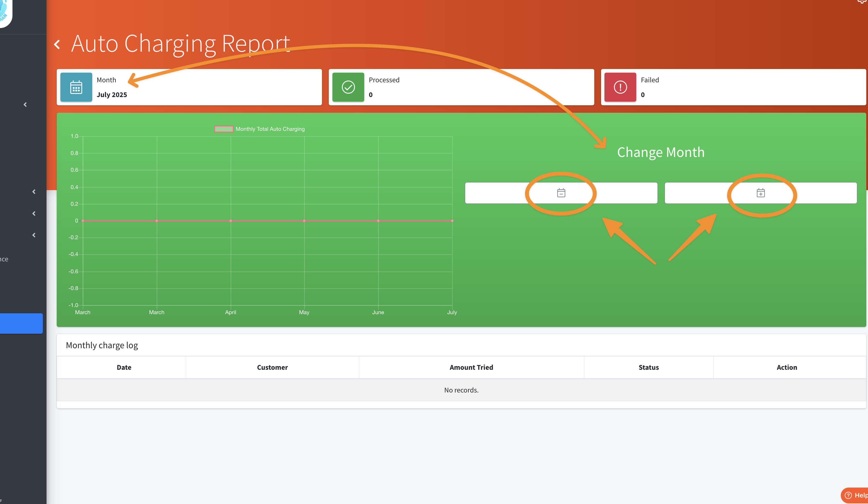Click the July data point on chart
Viewport: 868px width, 504px height.
pyautogui.click(x=452, y=220)
